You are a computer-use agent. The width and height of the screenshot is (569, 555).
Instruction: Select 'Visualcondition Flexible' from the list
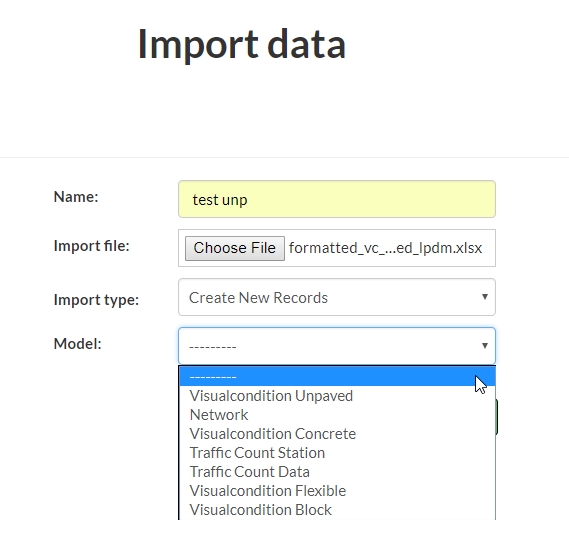click(267, 491)
